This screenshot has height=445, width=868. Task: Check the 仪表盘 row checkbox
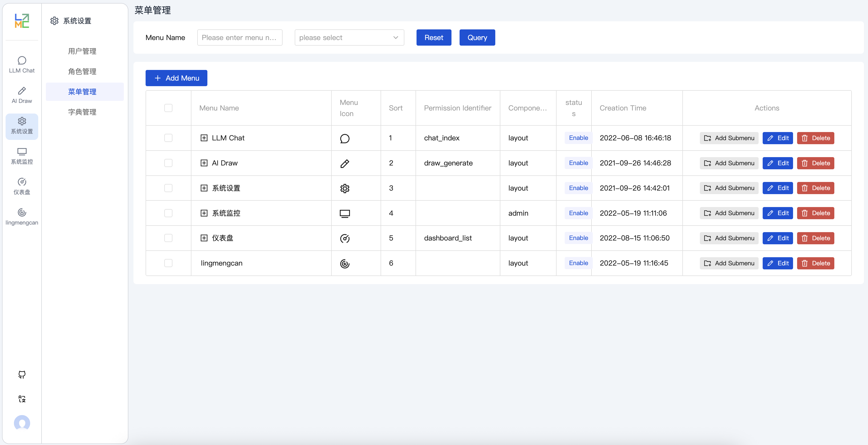(168, 238)
